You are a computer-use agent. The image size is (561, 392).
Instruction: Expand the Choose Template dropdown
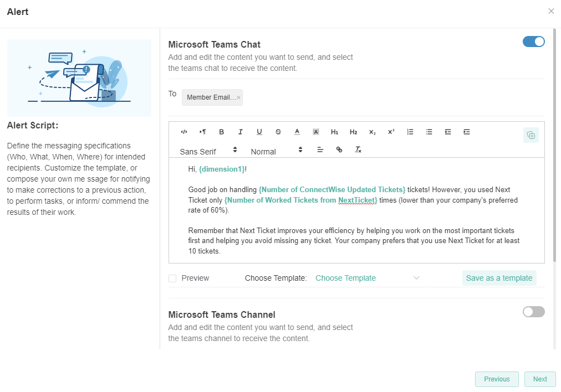click(367, 278)
